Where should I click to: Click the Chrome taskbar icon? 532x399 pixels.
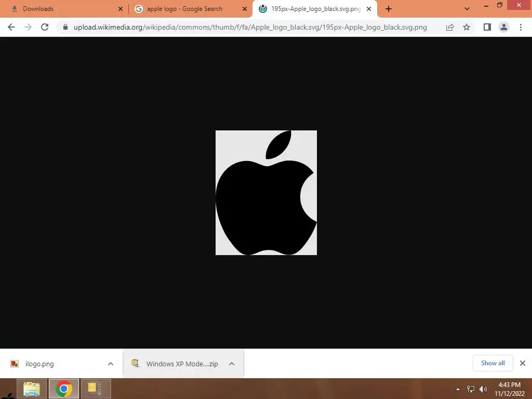[x=63, y=389]
